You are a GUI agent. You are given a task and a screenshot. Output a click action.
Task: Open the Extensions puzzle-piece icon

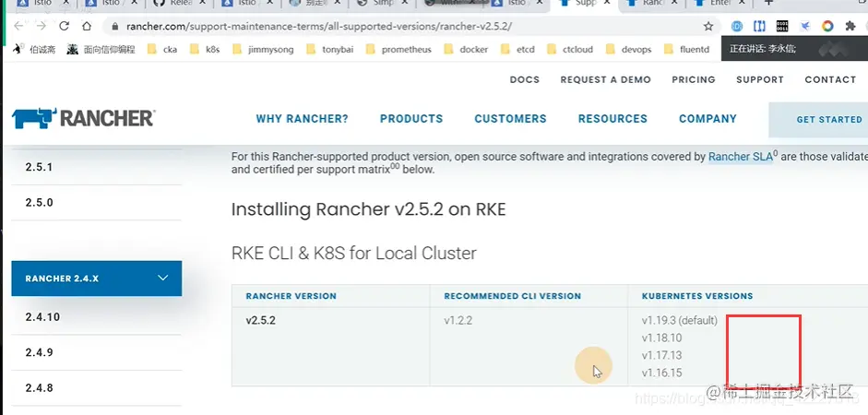point(850,26)
